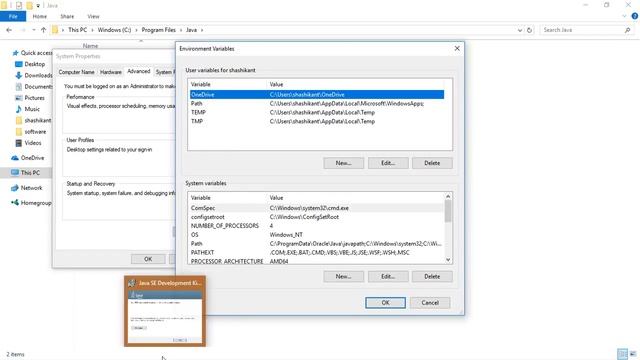Close the Environment Variables dialog
Image resolution: width=640 pixels, height=360 pixels.
pos(457,49)
